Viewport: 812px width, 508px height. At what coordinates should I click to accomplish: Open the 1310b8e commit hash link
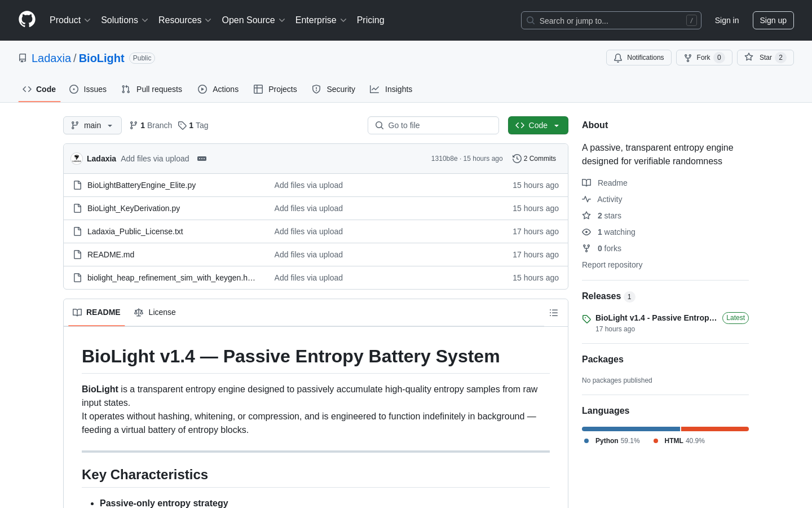point(444,159)
